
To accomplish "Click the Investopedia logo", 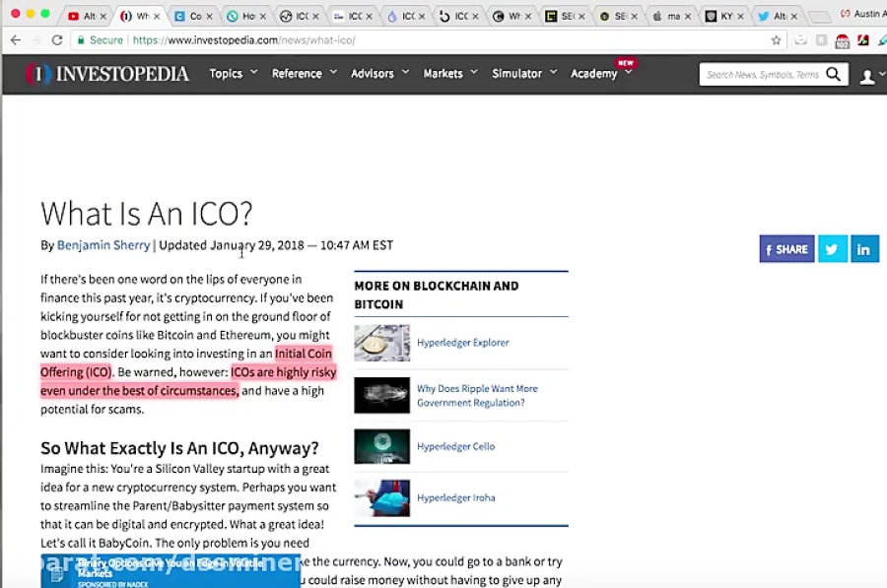I will pos(106,74).
